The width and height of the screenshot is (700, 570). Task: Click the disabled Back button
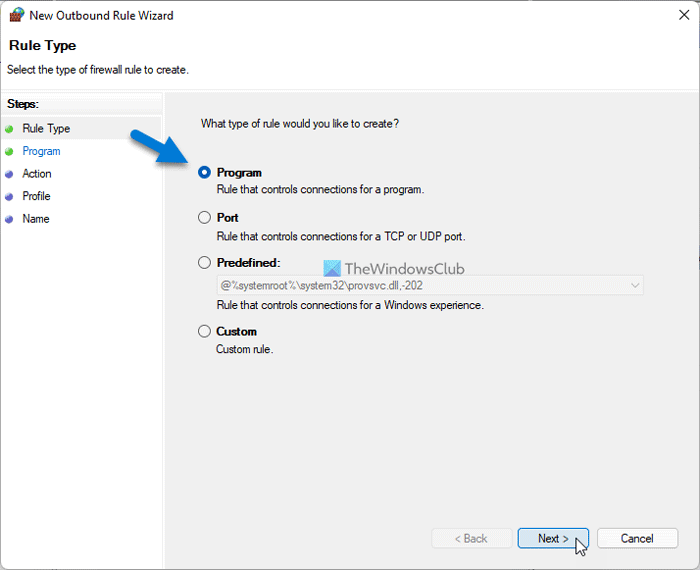click(470, 538)
